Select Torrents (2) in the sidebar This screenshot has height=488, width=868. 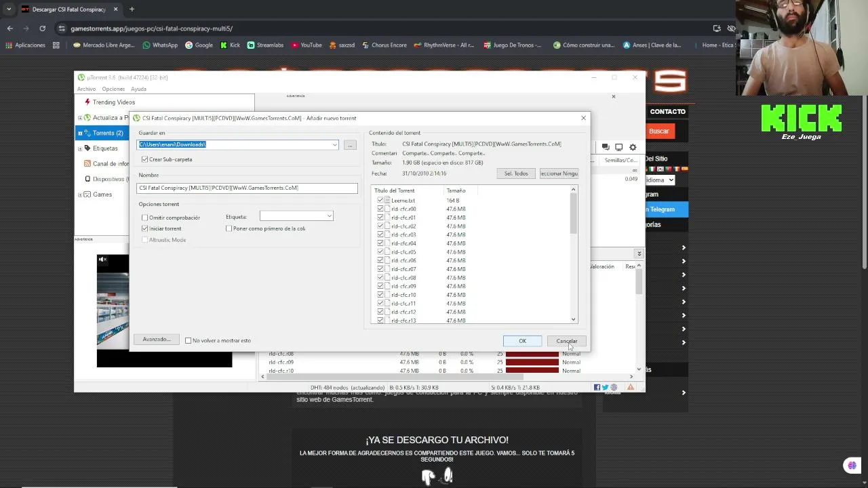tap(108, 133)
